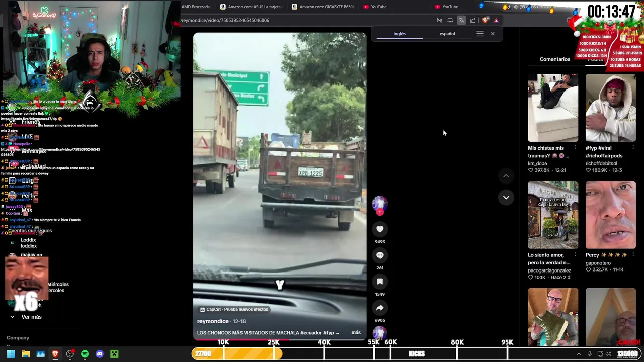644x362 pixels.
Task: Open Spotify from the taskbar
Action: point(85,354)
